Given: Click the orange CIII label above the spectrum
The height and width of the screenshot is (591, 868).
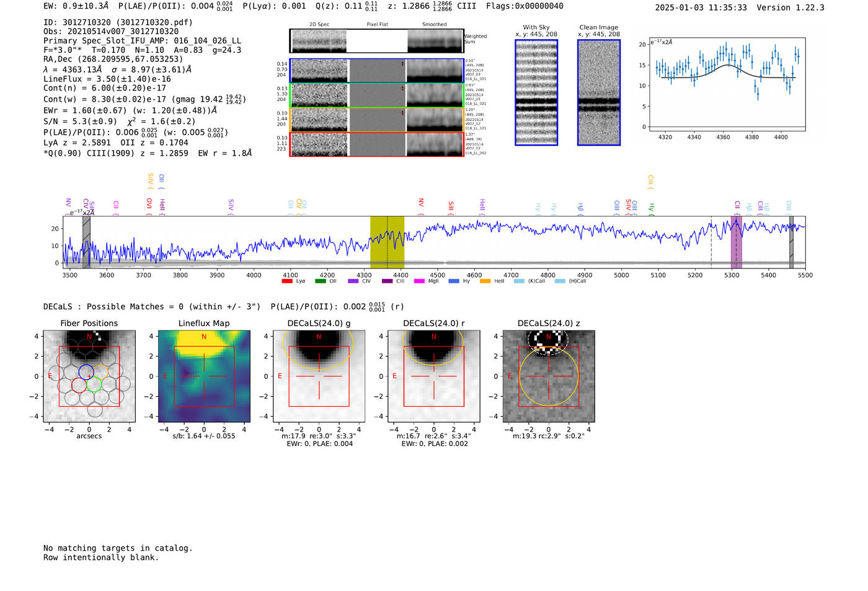Looking at the screenshot, I should (650, 182).
